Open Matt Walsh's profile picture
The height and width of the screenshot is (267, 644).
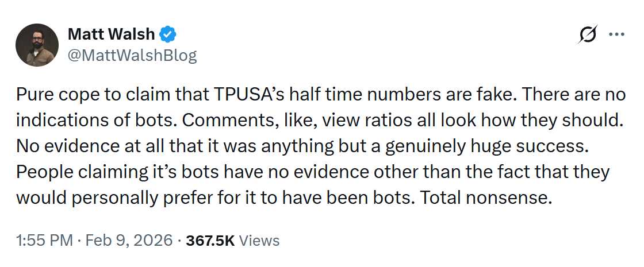37,45
